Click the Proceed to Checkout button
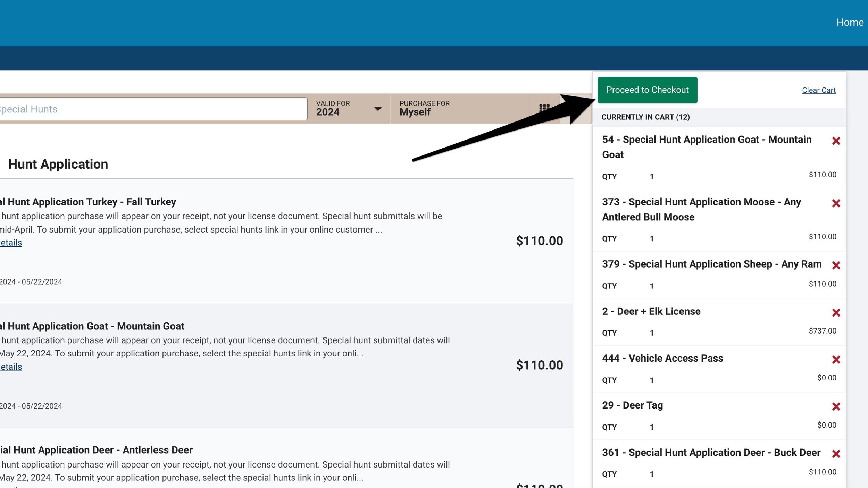 point(647,90)
